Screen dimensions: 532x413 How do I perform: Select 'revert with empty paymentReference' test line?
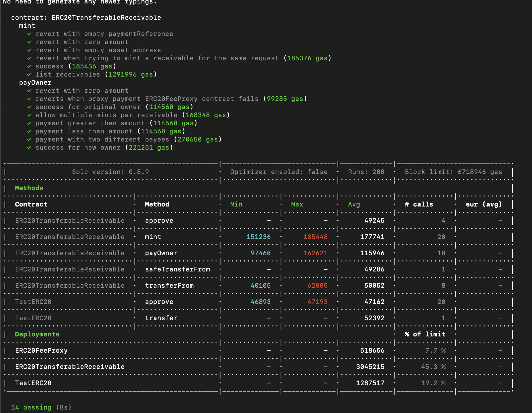[x=104, y=34]
